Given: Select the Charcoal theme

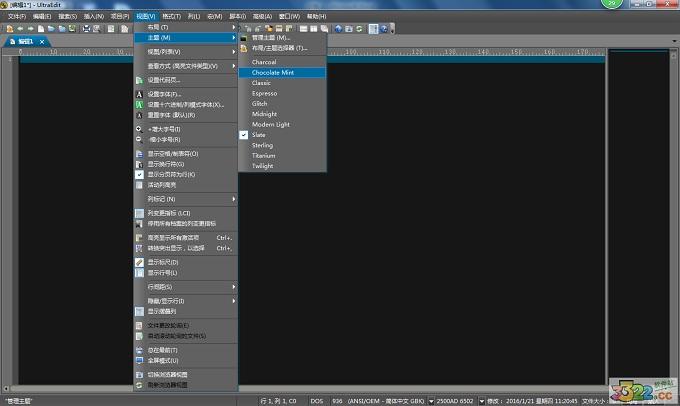Looking at the screenshot, I should 282,62.
